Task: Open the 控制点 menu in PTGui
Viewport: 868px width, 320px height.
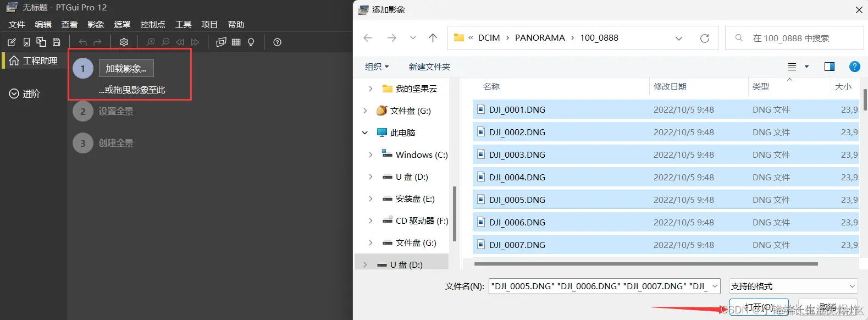Action: click(153, 24)
